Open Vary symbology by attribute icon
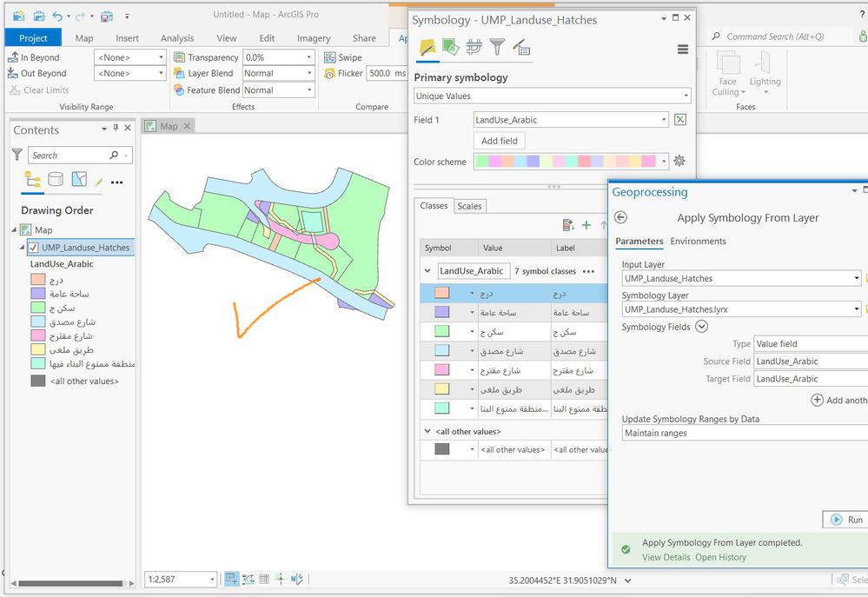The image size is (868, 597). 450,47
